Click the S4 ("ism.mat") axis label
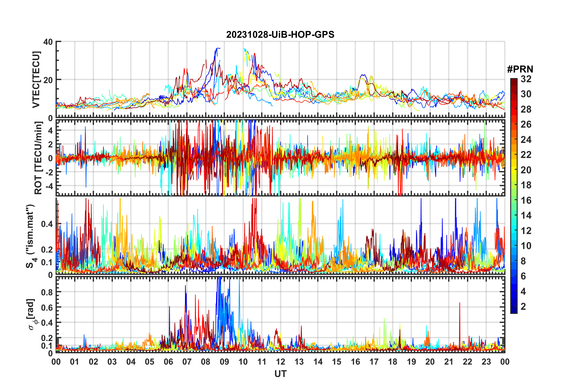This screenshot has width=561, height=392. tap(31, 236)
